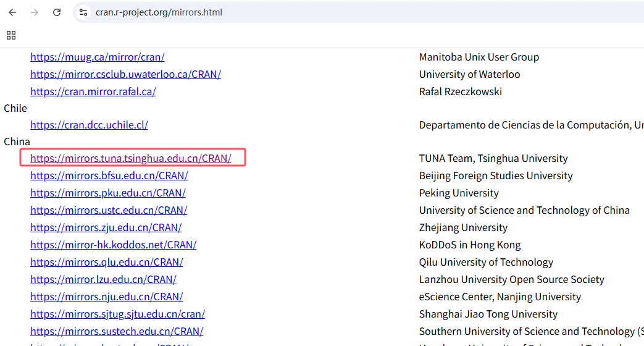
Task: Select Qilu University of Technology text
Action: point(486,262)
